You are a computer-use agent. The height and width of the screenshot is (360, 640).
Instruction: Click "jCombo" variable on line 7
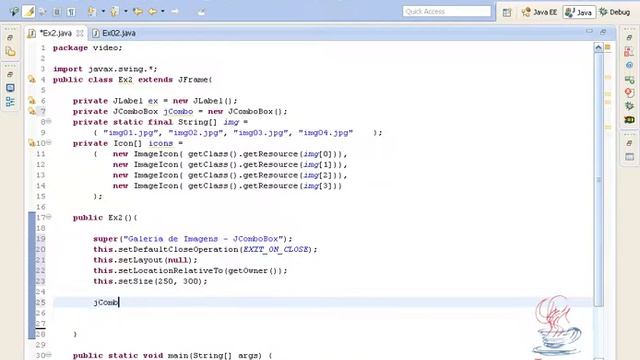(x=178, y=111)
